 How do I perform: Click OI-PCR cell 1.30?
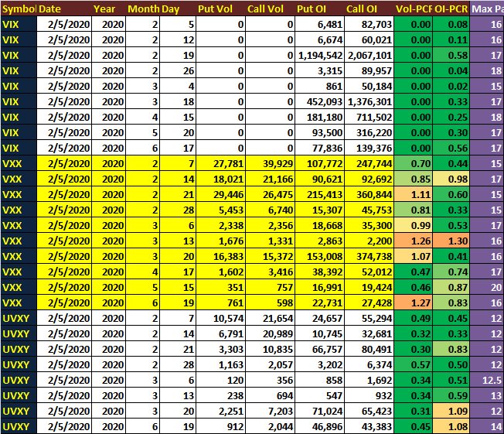[x=451, y=241]
